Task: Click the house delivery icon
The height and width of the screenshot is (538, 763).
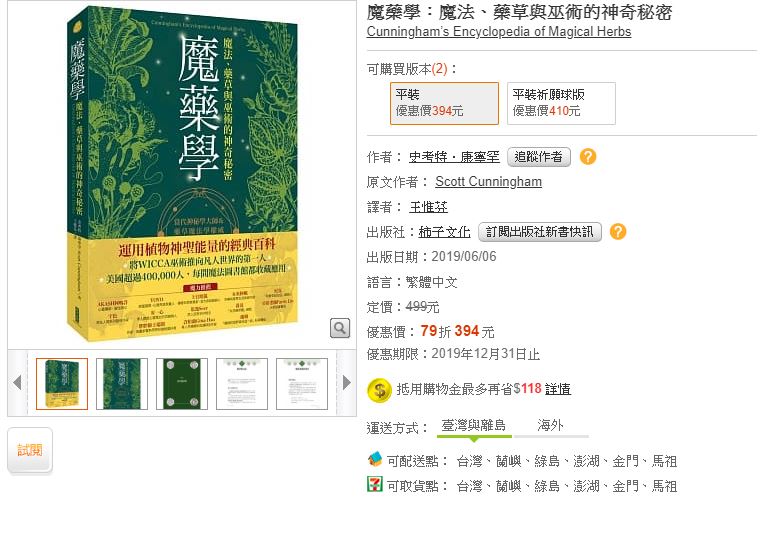Action: (x=375, y=459)
